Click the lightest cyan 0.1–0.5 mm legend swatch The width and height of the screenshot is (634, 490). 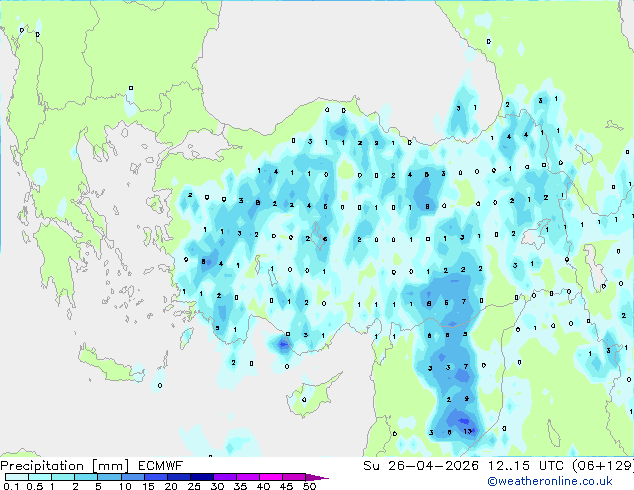[x=17, y=477]
